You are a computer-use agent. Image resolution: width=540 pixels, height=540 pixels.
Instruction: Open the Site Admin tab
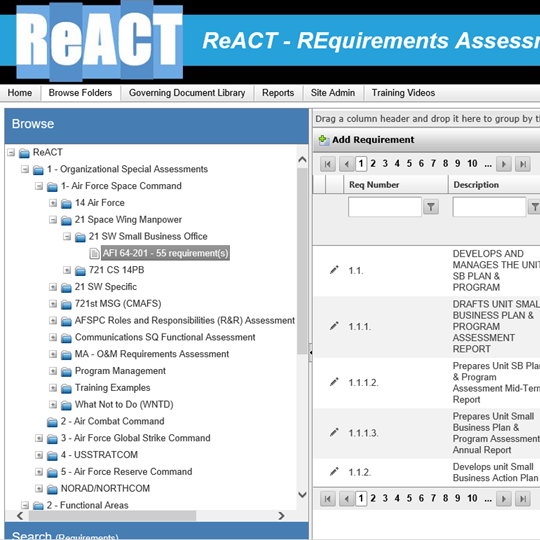[x=333, y=93]
